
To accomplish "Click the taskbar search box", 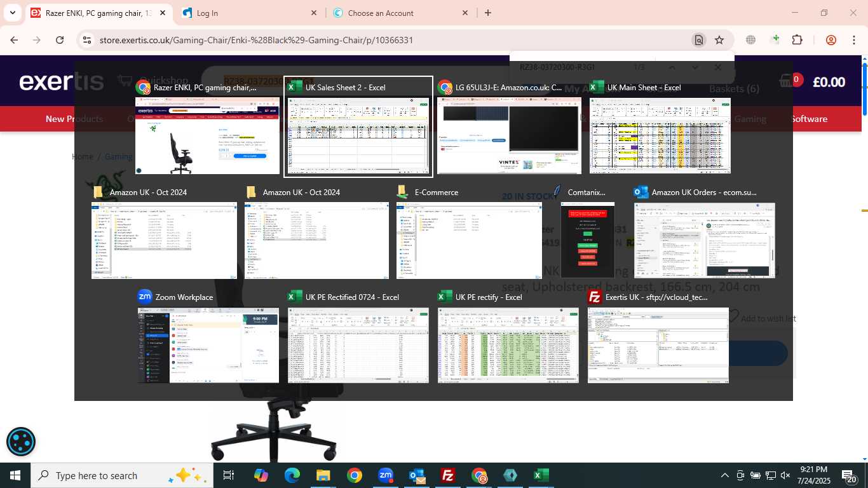I will coord(121,475).
